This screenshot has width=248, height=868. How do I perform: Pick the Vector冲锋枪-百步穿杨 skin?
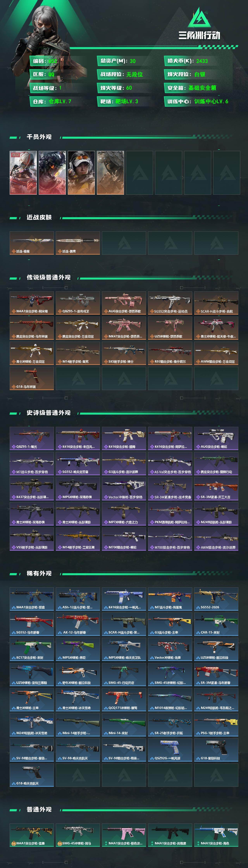[124, 489]
